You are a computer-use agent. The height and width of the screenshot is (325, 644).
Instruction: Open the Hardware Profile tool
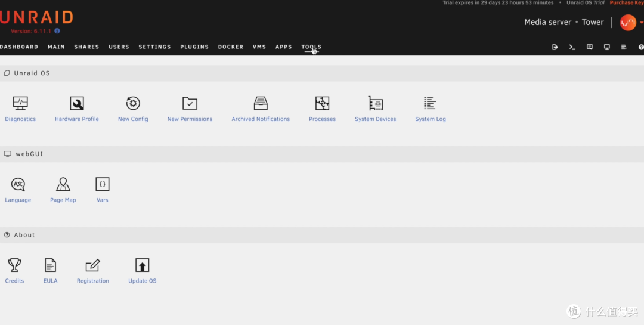pyautogui.click(x=77, y=104)
